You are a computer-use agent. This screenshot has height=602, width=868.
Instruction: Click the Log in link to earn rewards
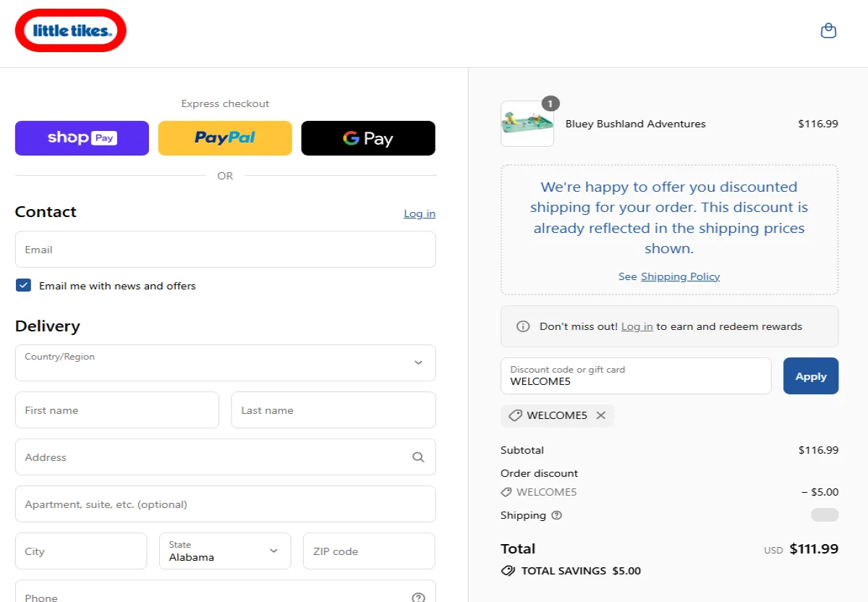tap(637, 326)
